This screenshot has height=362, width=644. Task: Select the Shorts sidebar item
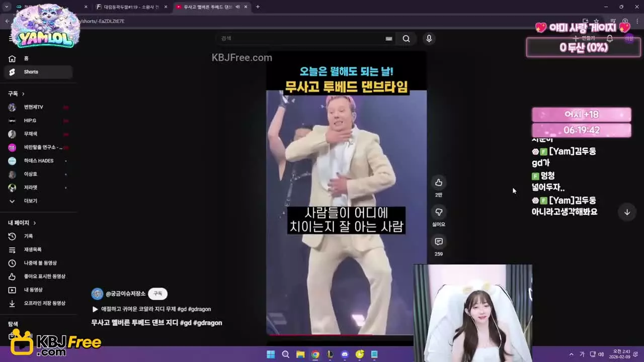coord(38,72)
